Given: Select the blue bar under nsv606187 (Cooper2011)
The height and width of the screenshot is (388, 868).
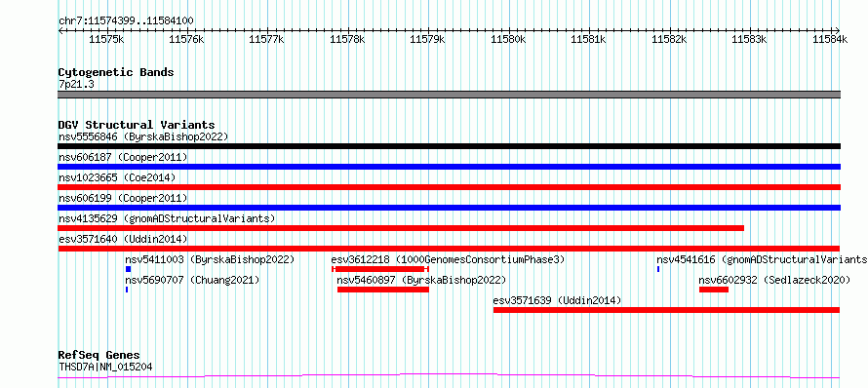Looking at the screenshot, I should 449,167.
